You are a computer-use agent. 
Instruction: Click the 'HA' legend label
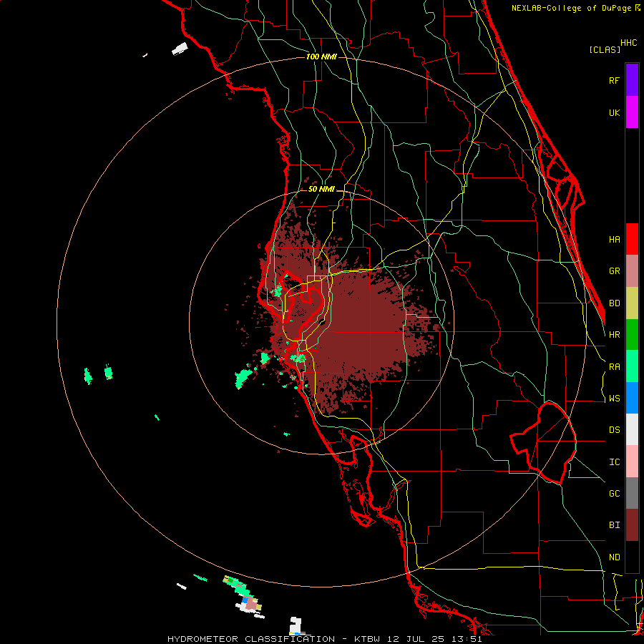coord(614,240)
